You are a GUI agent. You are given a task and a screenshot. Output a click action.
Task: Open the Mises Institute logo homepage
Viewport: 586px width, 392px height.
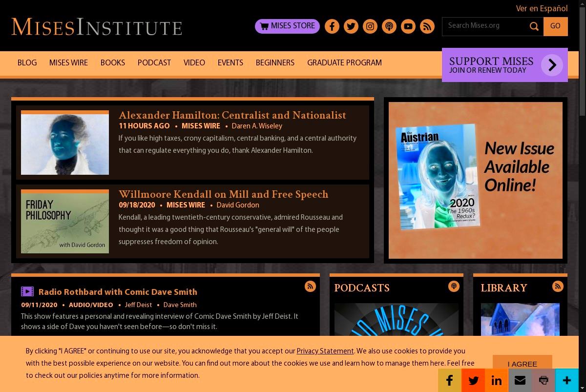[x=97, y=27]
